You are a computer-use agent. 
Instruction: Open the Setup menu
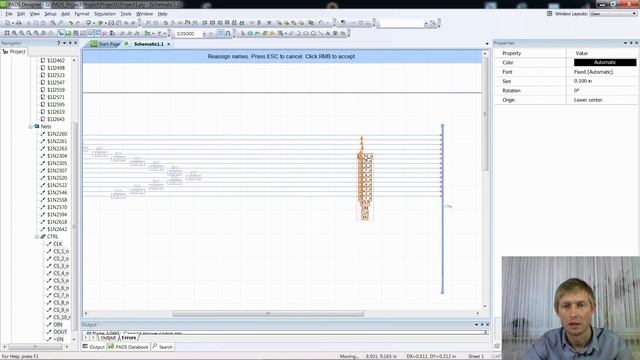(x=50, y=13)
